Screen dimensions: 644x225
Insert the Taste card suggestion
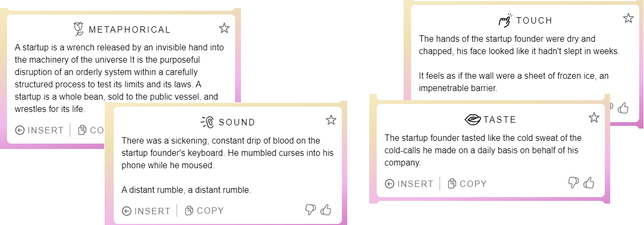(409, 184)
